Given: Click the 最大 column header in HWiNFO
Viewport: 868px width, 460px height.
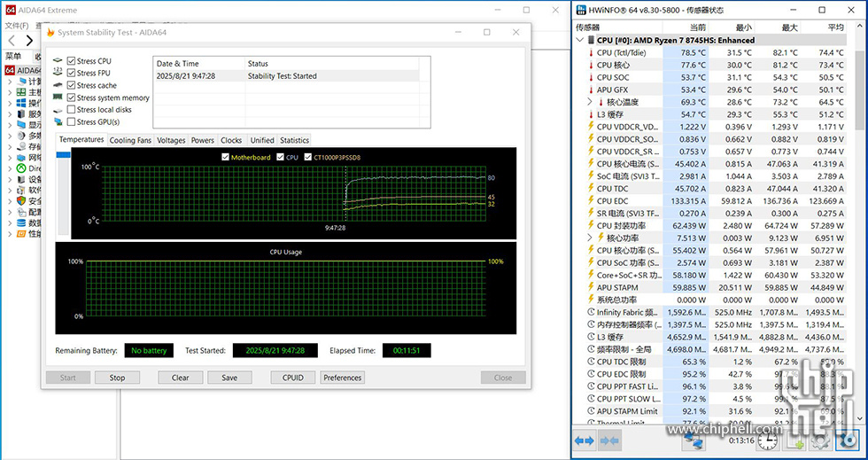Looking at the screenshot, I should coord(778,27).
